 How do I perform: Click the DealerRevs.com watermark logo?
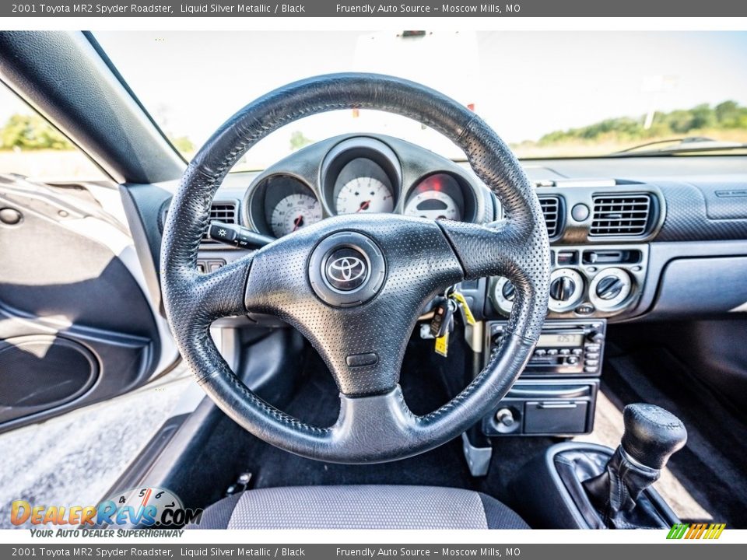point(105,513)
